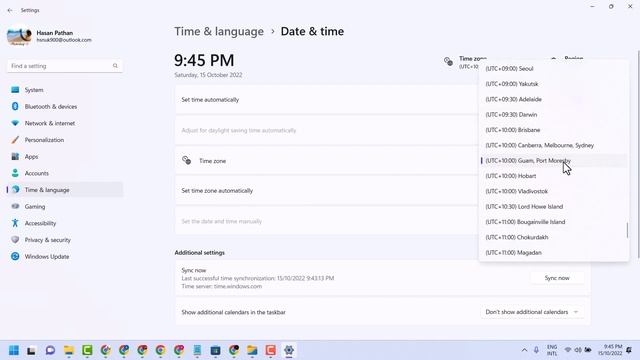This screenshot has width=640, height=360.
Task: Open the Don't show additional calendars dropdown
Action: click(532, 312)
